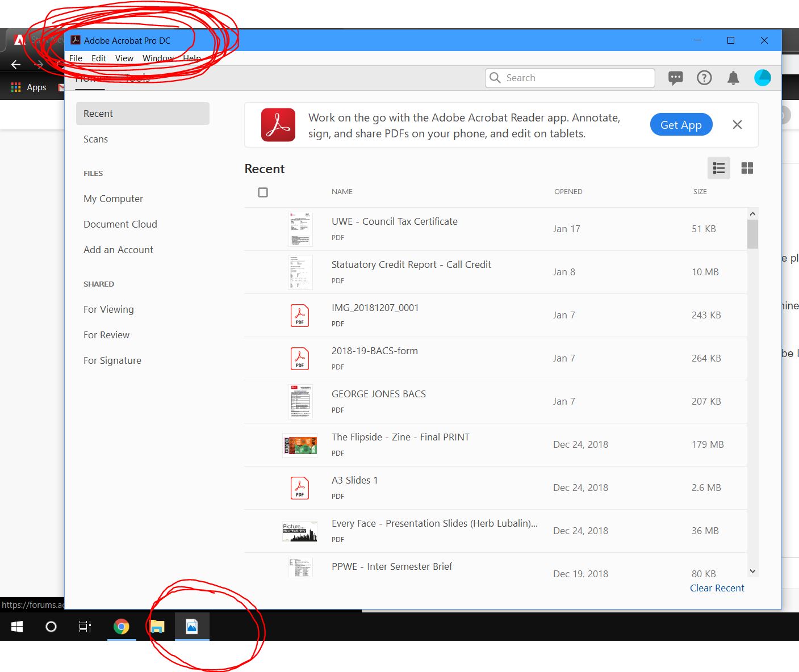Click PDF icon for A3 Slides 1

300,488
